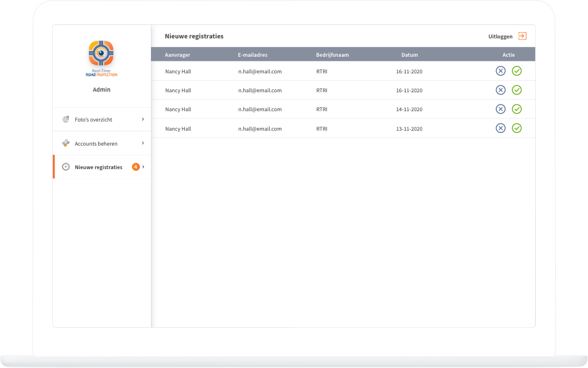Viewport: 588px width, 368px height.
Task: Expand the chevron next to Nieuwe registraties badge
Action: tap(143, 167)
